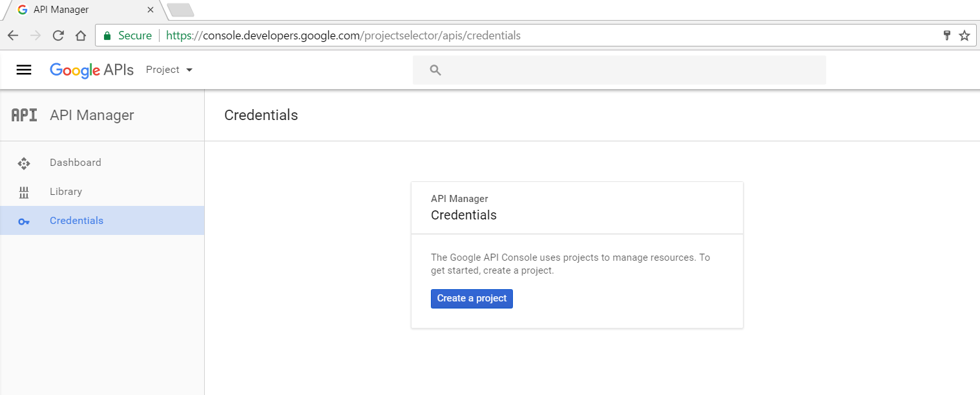Reload the page
Image resolution: width=980 pixels, height=395 pixels.
click(58, 35)
